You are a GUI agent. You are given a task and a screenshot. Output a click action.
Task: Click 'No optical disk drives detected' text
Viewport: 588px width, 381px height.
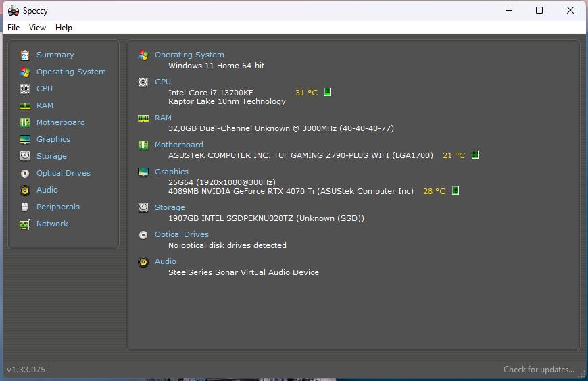click(227, 245)
